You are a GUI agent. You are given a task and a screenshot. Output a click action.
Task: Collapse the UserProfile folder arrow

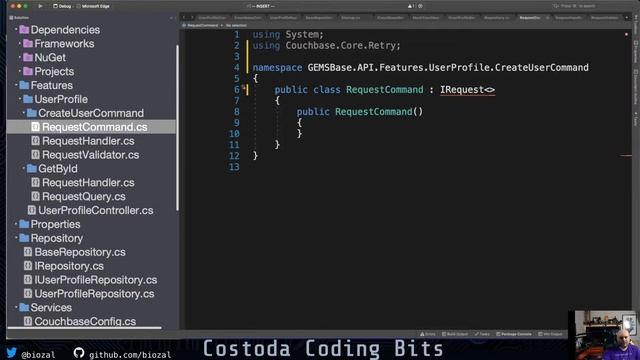click(20, 99)
